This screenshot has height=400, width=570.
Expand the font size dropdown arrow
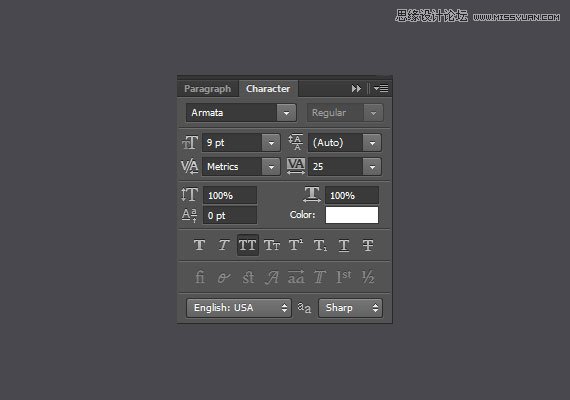point(271,143)
